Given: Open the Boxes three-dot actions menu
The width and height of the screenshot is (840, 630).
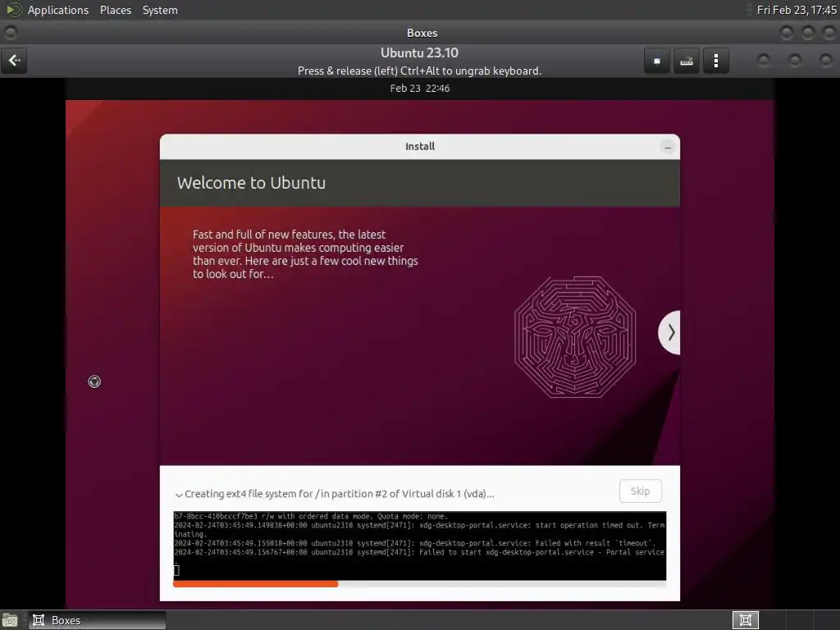Looking at the screenshot, I should pos(715,61).
